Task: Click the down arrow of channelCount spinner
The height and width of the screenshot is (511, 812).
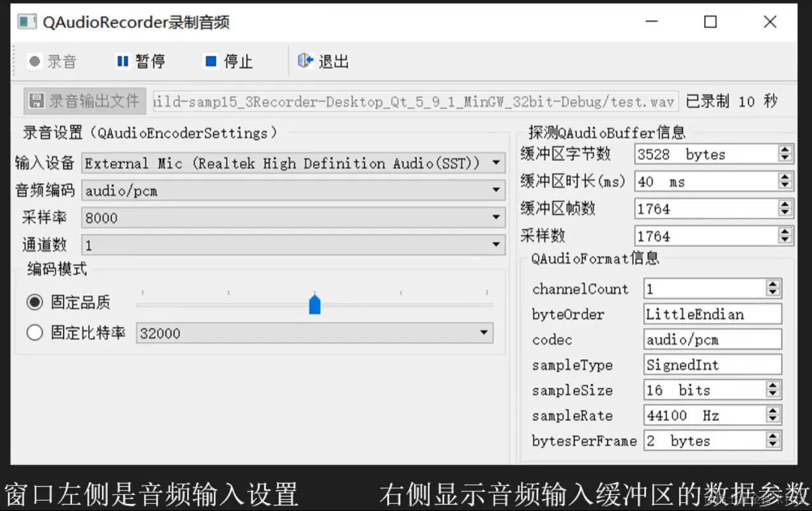Action: click(x=773, y=293)
